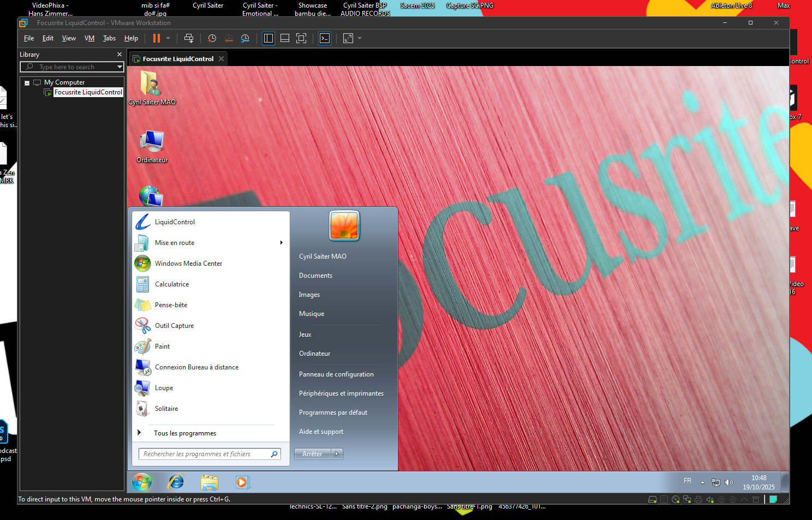
Task: Expand the Mise en route submenu arrow
Action: click(x=282, y=243)
